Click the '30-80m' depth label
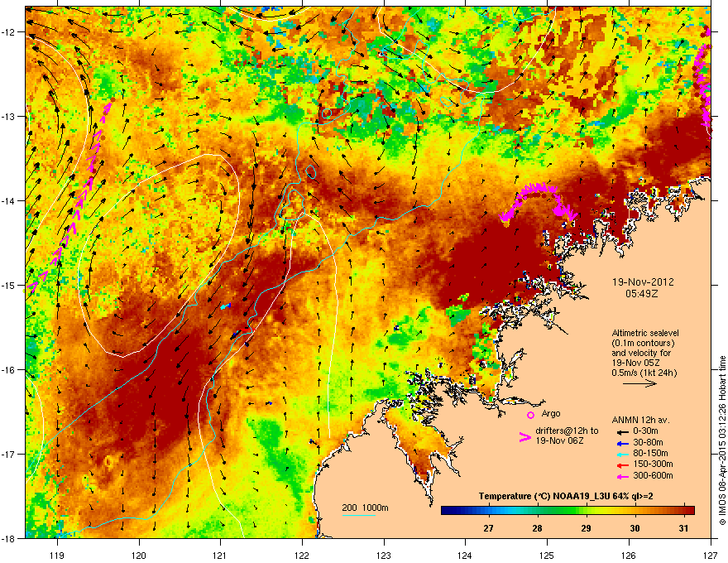Screen dimensions: 728x563 pyautogui.click(x=648, y=442)
